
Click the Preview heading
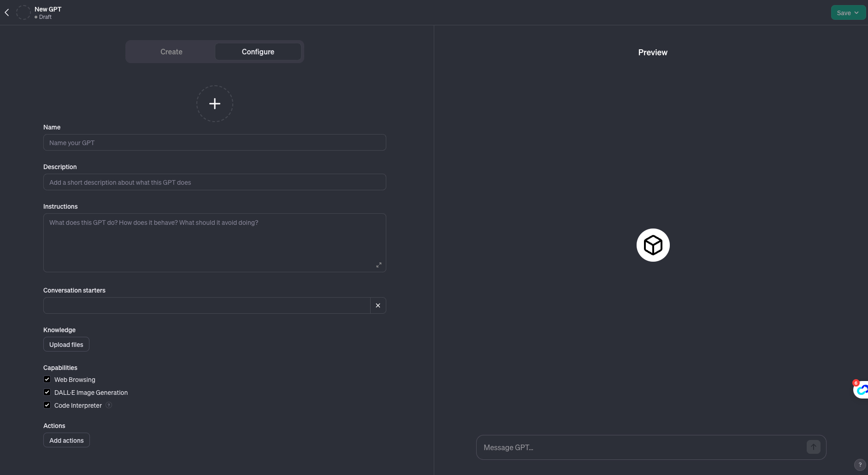tap(653, 53)
